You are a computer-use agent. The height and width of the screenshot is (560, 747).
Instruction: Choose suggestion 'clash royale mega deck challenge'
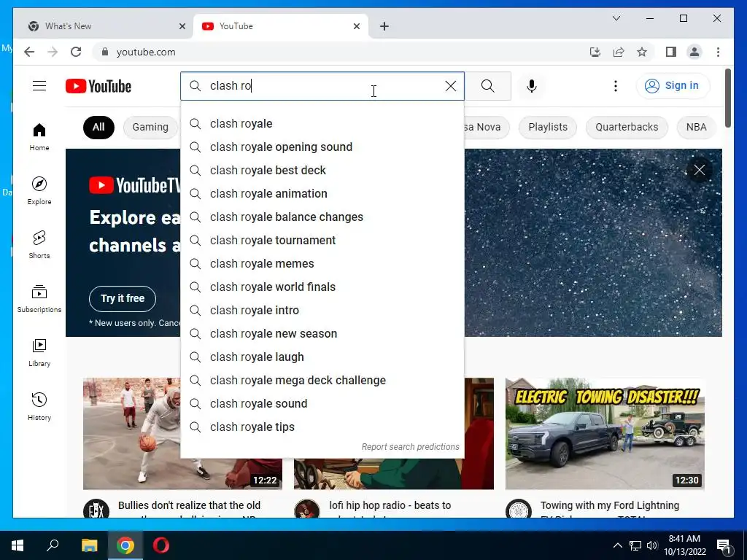[x=322, y=381]
